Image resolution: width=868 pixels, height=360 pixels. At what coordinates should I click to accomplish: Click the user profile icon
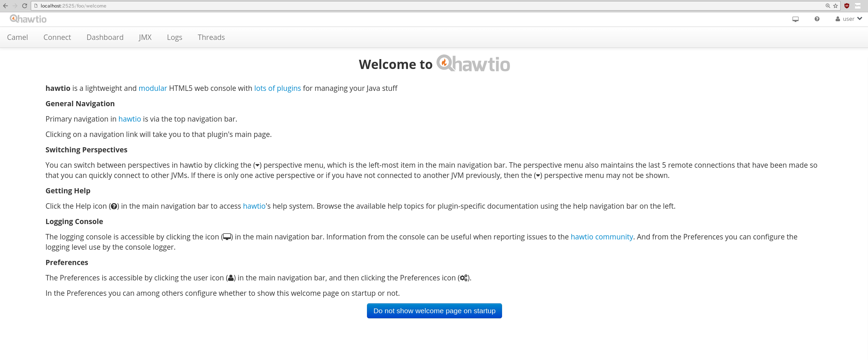click(838, 19)
